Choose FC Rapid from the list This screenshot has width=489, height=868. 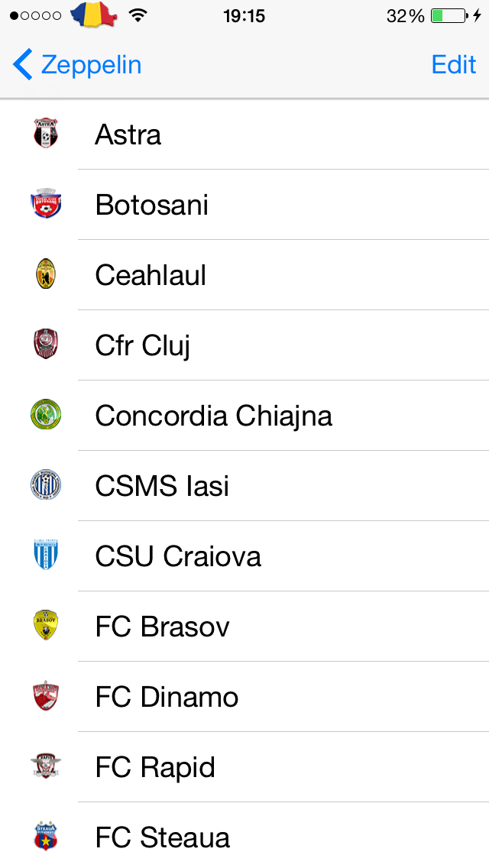(x=244, y=766)
